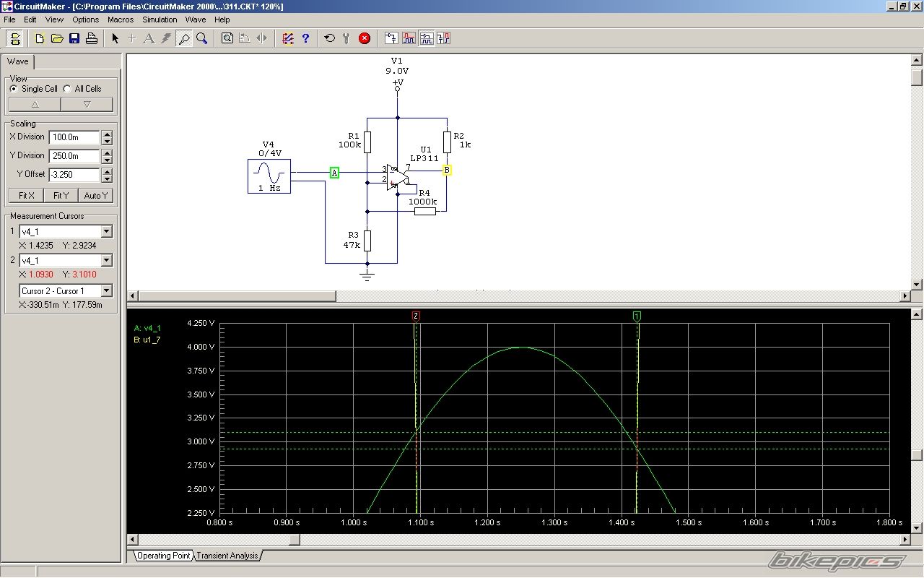
Task: Open analyses setup wrench icon
Action: point(346,38)
